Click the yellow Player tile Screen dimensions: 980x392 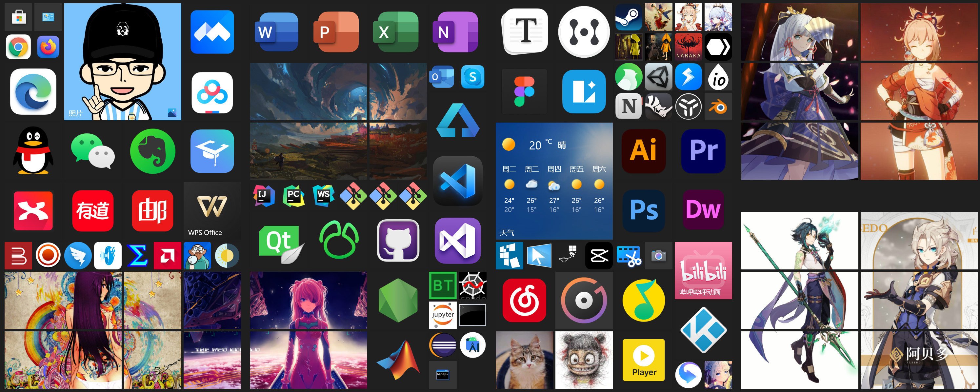(x=643, y=360)
